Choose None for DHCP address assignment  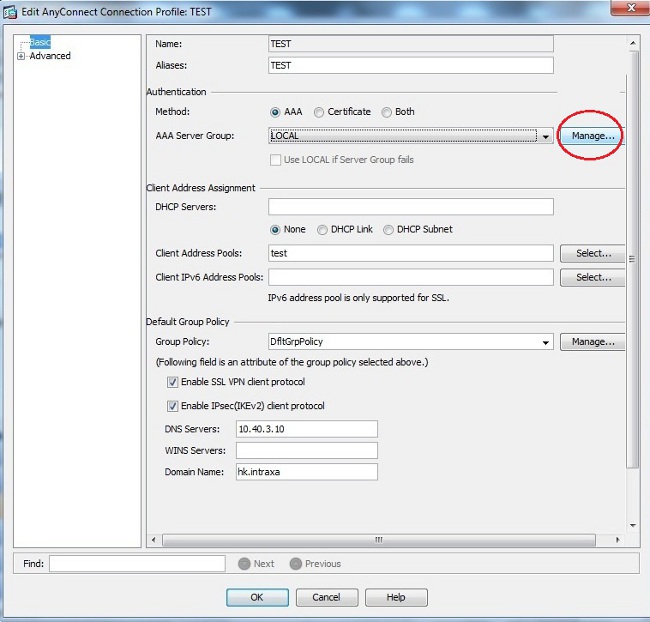pyautogui.click(x=275, y=229)
